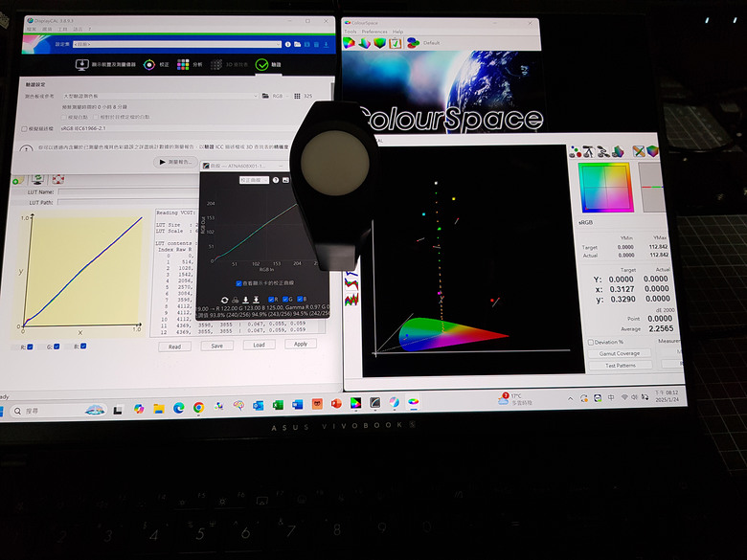The image size is (747, 560).
Task: Open the Preferences menu in ColourSpace
Action: pyautogui.click(x=374, y=32)
